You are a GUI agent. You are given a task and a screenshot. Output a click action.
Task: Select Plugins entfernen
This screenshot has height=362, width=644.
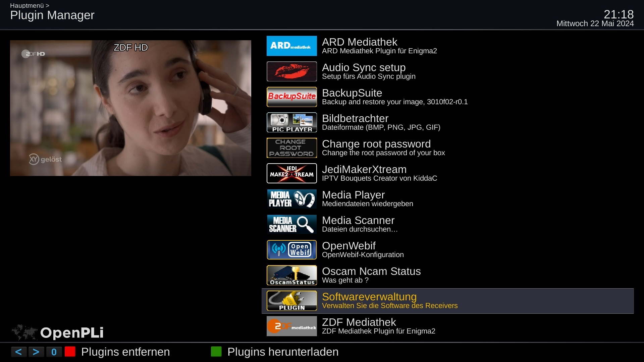coord(125,352)
